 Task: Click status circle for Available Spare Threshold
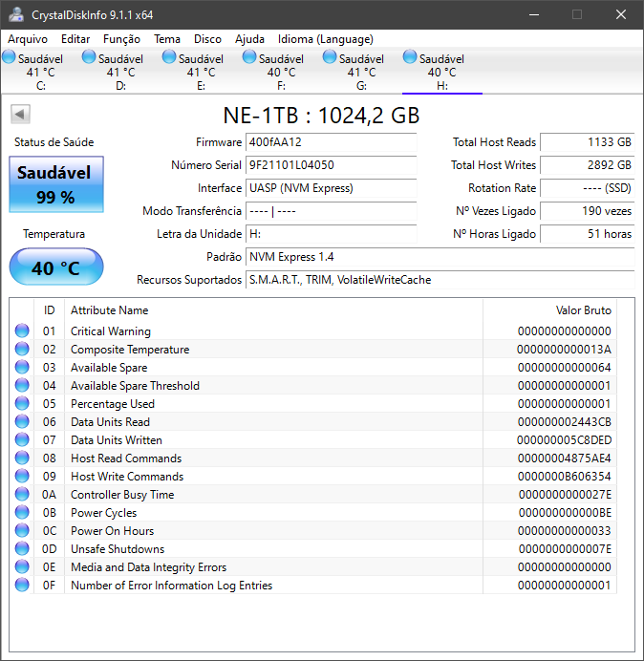click(x=22, y=385)
